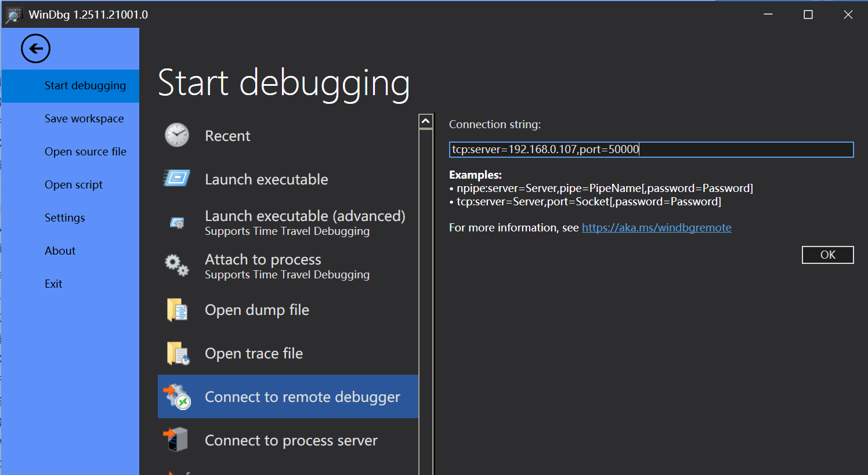Screen dimensions: 868x475
Task: Open the About page
Action: [x=70, y=251]
